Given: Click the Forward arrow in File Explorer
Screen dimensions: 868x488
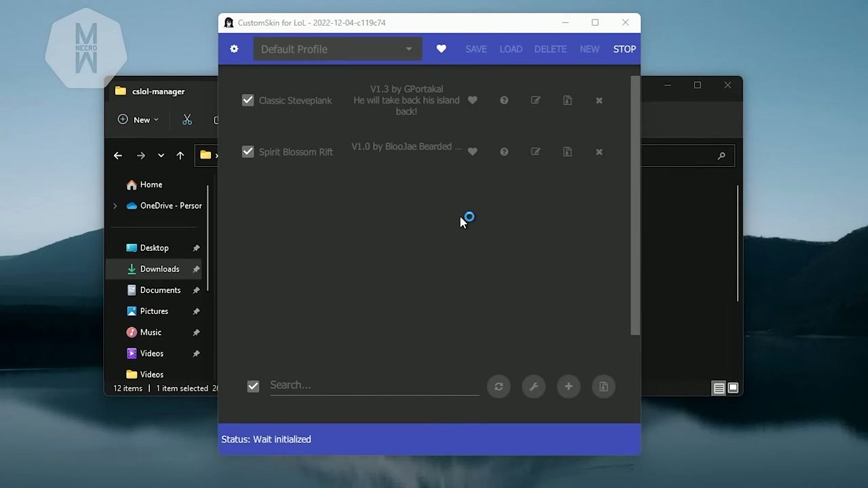Looking at the screenshot, I should (140, 155).
